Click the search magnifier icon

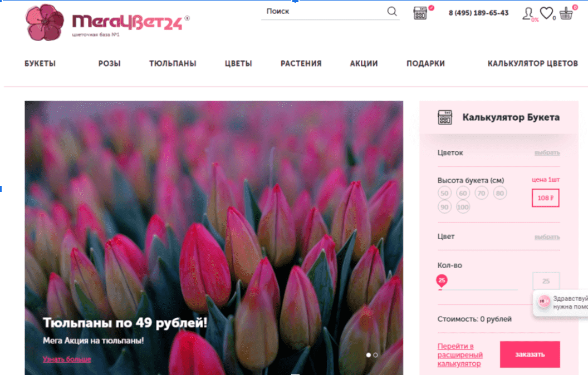click(392, 12)
